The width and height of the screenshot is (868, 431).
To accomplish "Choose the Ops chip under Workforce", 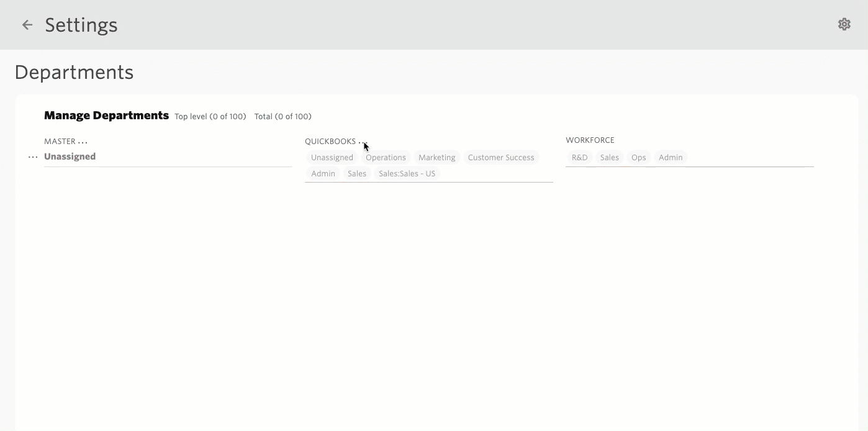I will 638,158.
